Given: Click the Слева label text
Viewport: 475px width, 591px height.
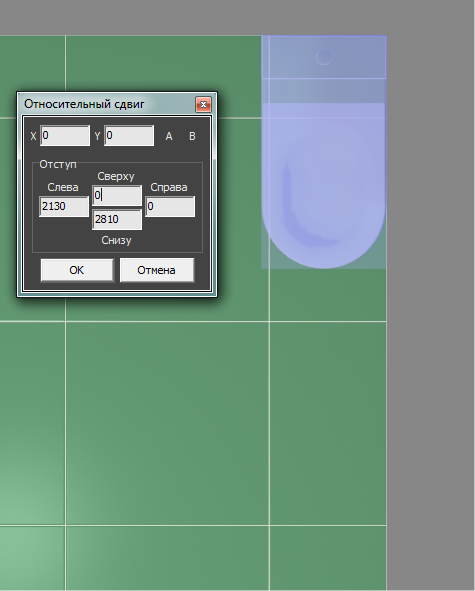Looking at the screenshot, I should coord(63,187).
